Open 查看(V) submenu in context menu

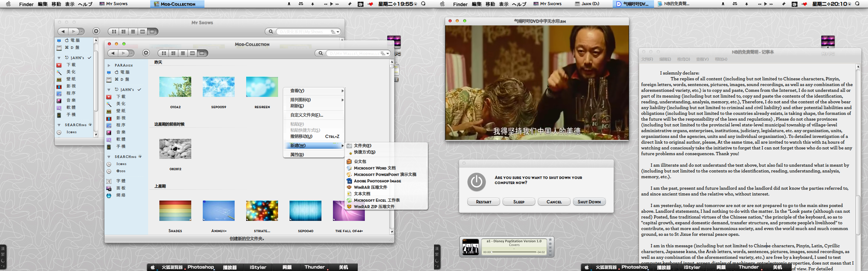[314, 91]
